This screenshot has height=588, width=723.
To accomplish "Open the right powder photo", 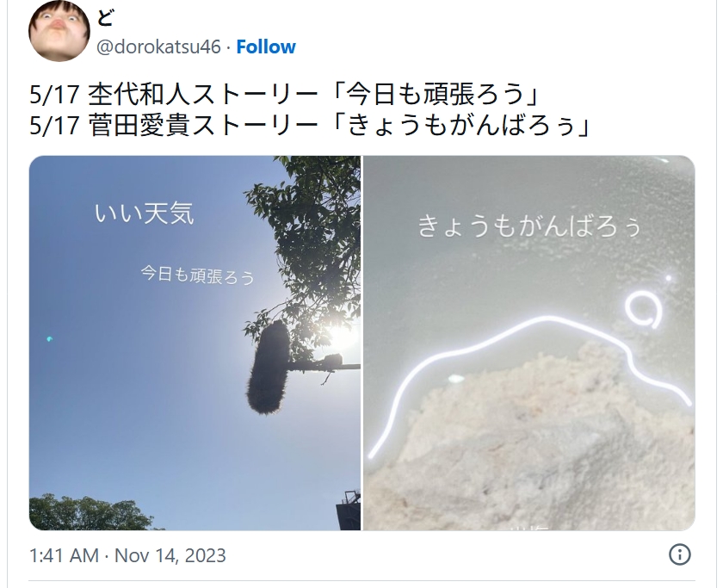I will pyautogui.click(x=529, y=343).
